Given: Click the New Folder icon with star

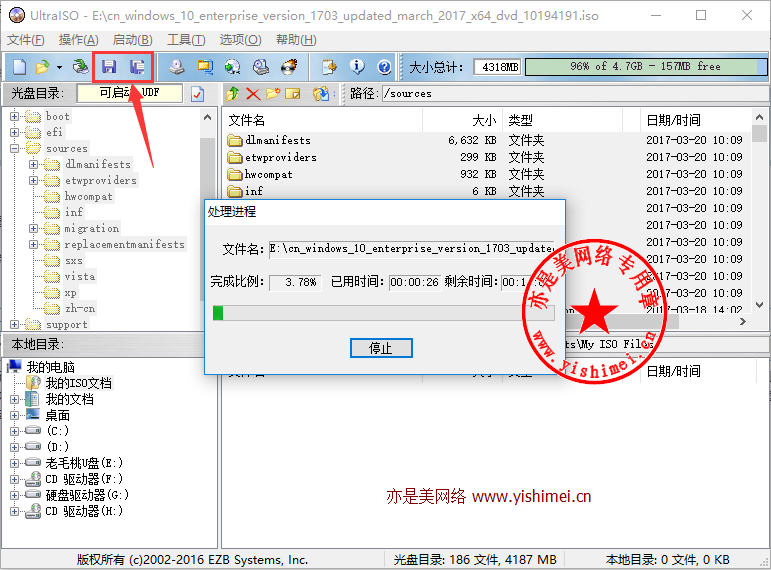Looking at the screenshot, I should tap(273, 93).
